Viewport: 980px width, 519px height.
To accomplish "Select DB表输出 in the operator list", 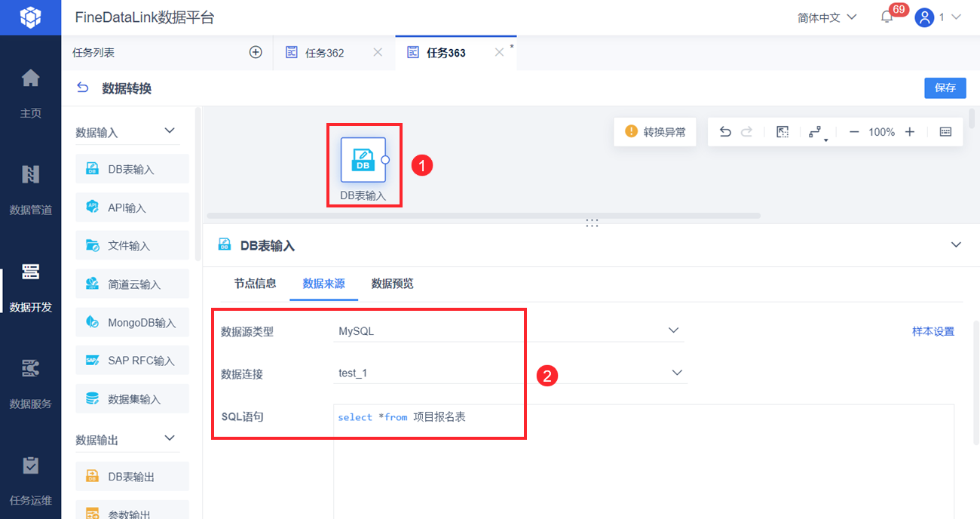I will [x=132, y=476].
